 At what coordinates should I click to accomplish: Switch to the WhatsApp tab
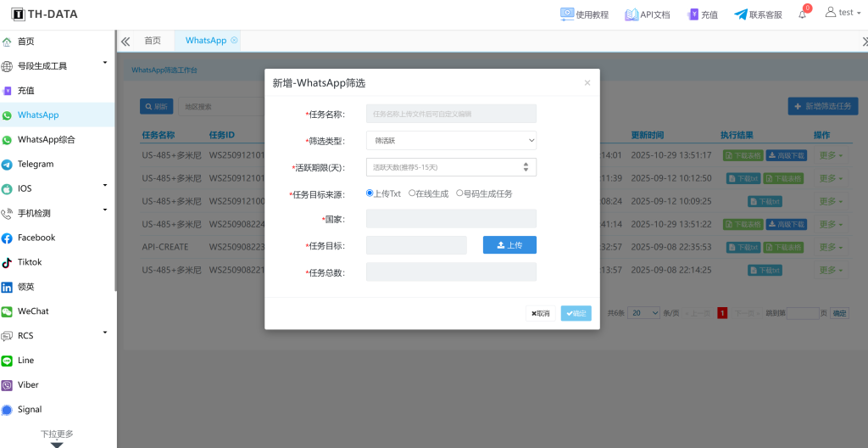(206, 41)
